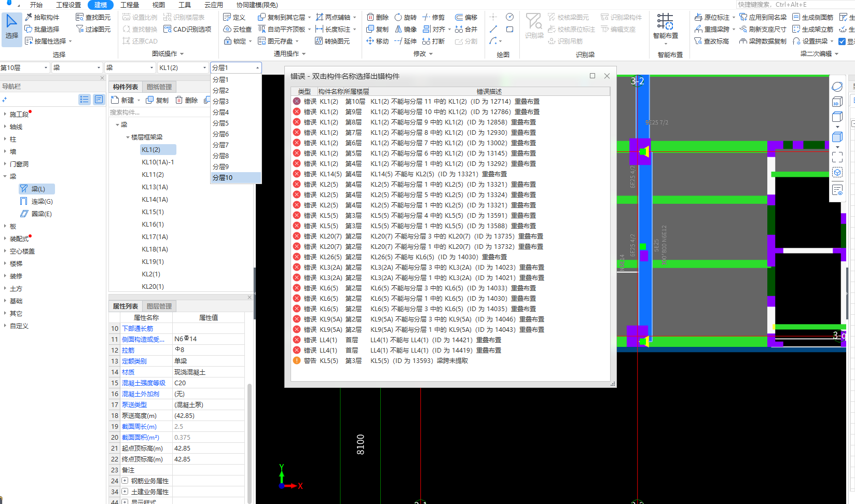Screen dimensions: 855x504
Task: Click 混凝土强度等级 property link
Action: (x=144, y=383)
